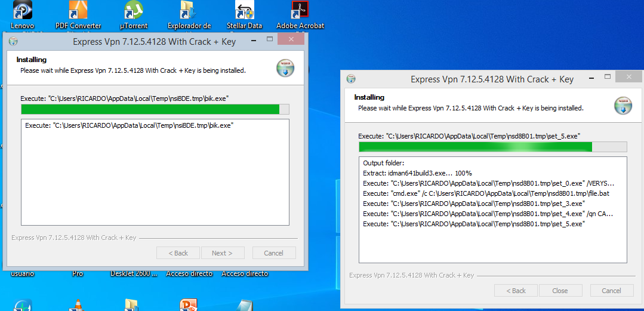Image resolution: width=644 pixels, height=311 pixels.
Task: Minimize the left Express Vpn installer window
Action: click(255, 39)
